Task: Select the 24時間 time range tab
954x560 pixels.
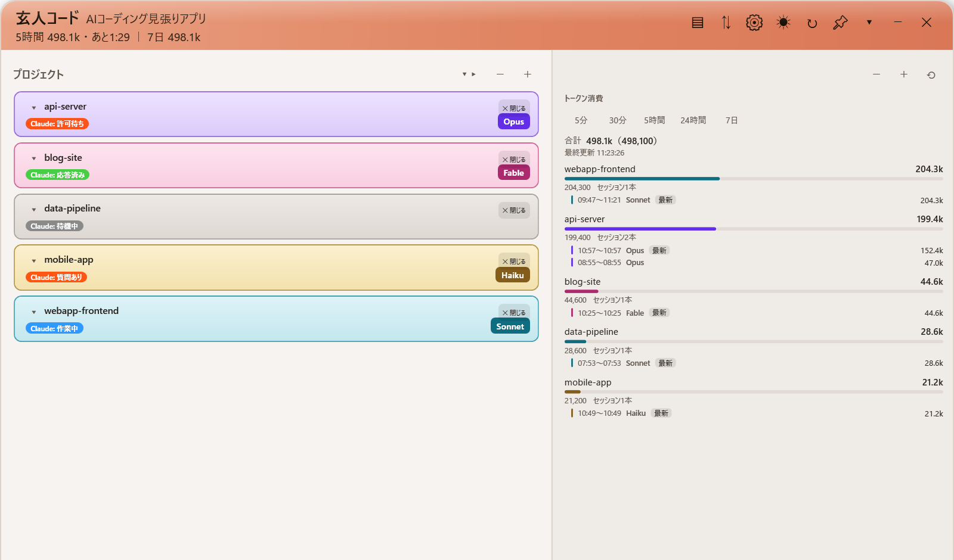Action: coord(693,120)
